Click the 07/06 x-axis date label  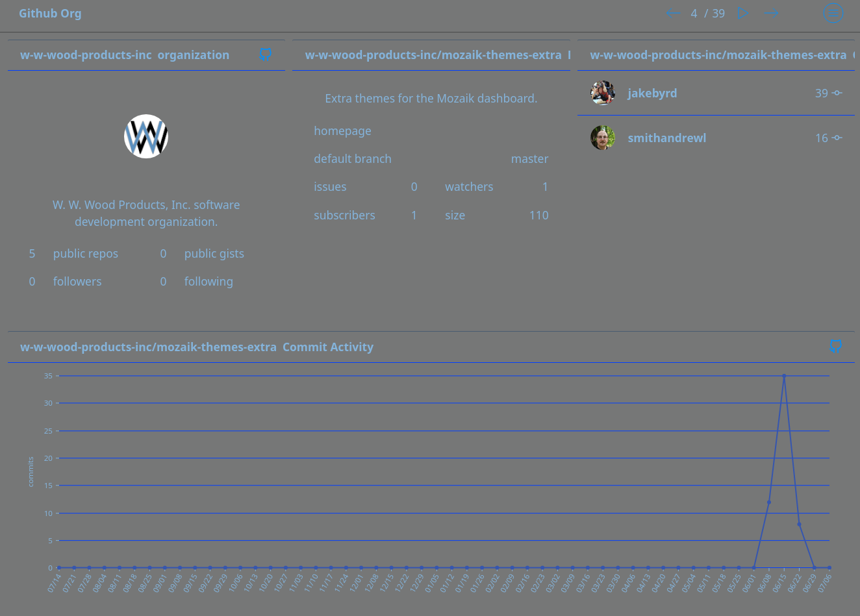824,583
